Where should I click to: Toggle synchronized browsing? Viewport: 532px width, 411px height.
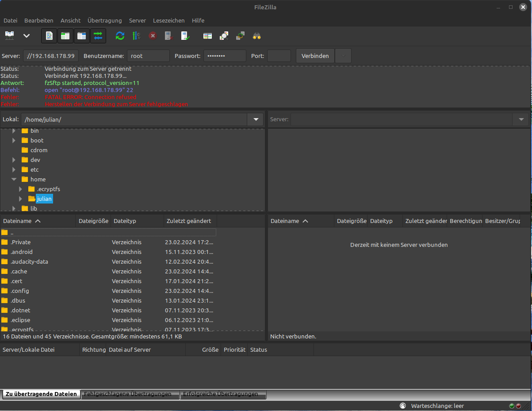coord(240,36)
